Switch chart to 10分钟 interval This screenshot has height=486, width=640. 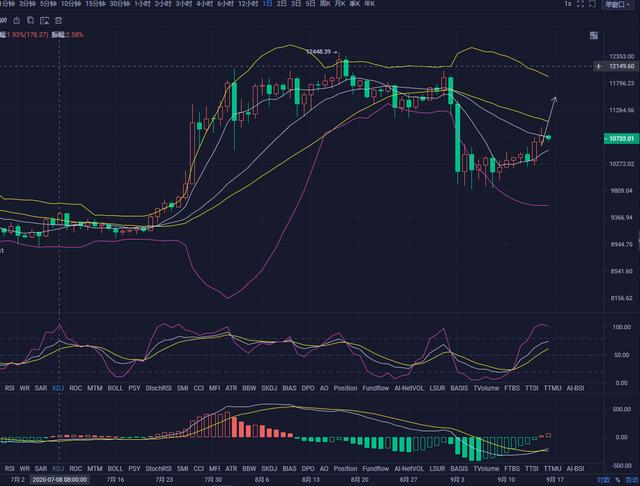pyautogui.click(x=71, y=4)
